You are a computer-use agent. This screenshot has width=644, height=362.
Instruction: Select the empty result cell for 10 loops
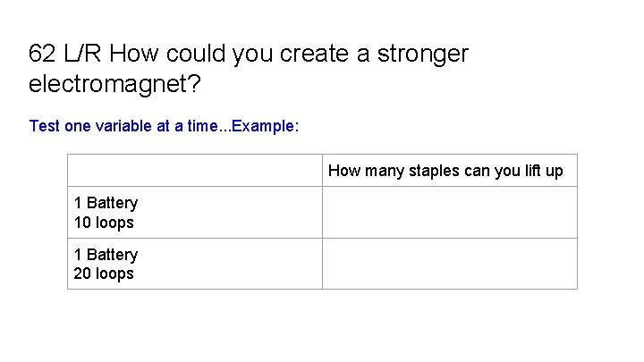(449, 213)
